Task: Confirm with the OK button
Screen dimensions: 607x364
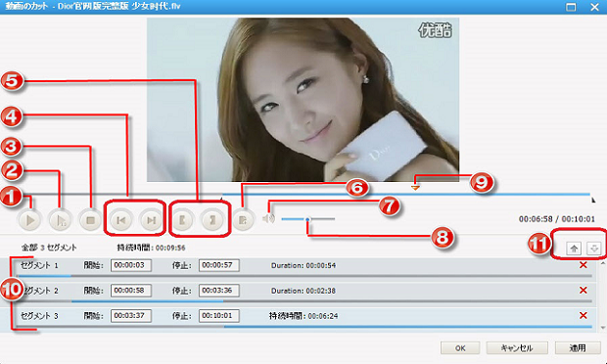Action: click(x=460, y=348)
